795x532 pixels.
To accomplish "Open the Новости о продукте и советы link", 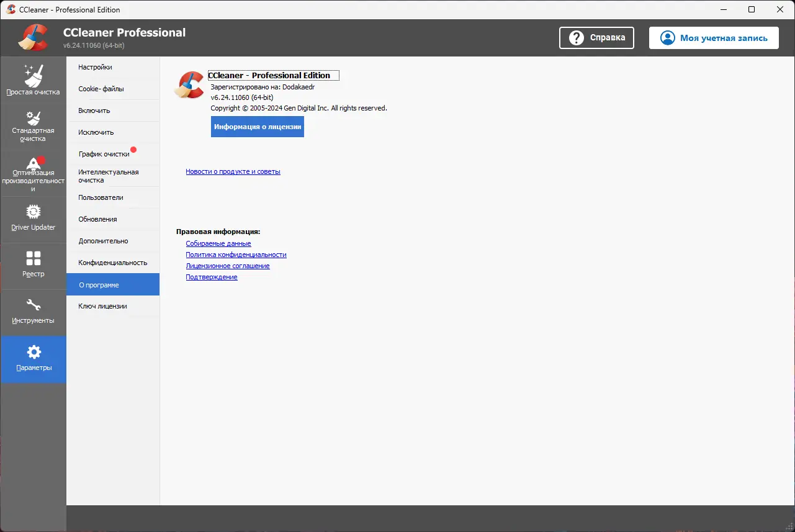I will [233, 171].
